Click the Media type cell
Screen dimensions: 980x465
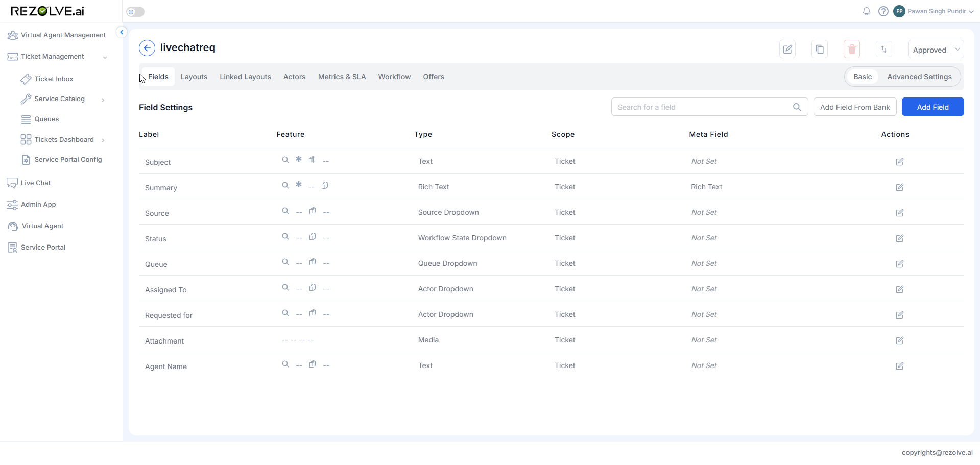pyautogui.click(x=428, y=340)
